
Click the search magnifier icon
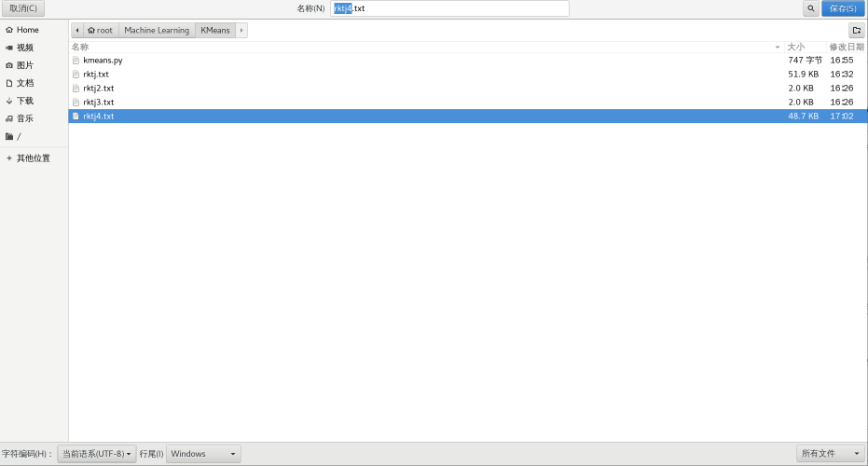(811, 8)
